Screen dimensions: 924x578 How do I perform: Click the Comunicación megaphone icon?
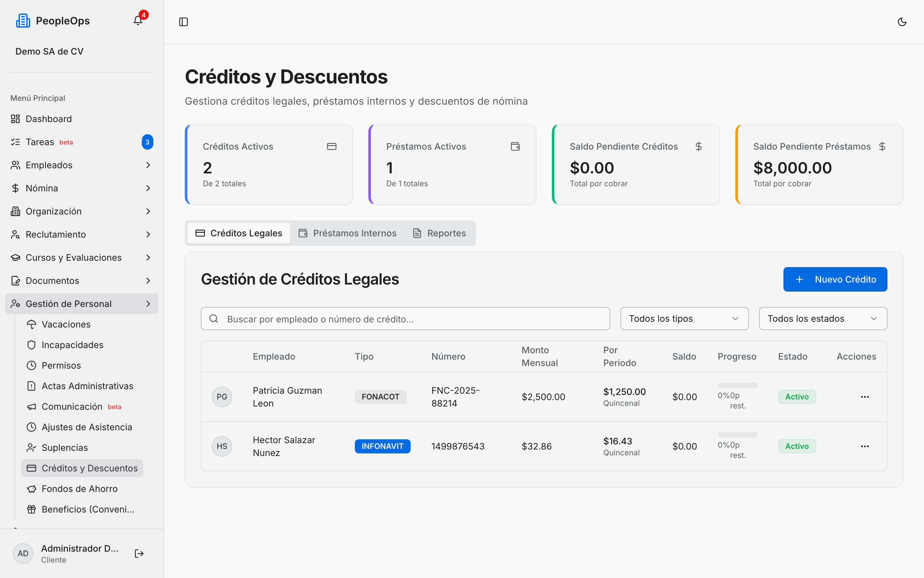point(31,406)
